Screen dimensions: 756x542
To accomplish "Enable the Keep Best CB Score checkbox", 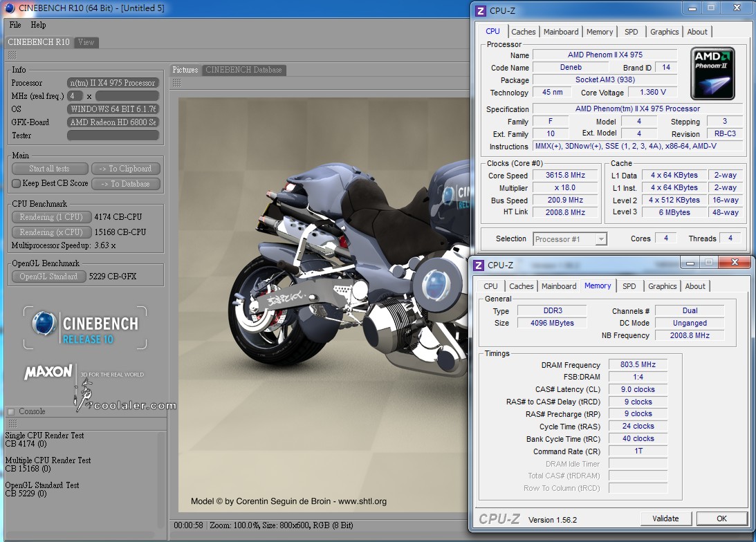I will pyautogui.click(x=17, y=184).
